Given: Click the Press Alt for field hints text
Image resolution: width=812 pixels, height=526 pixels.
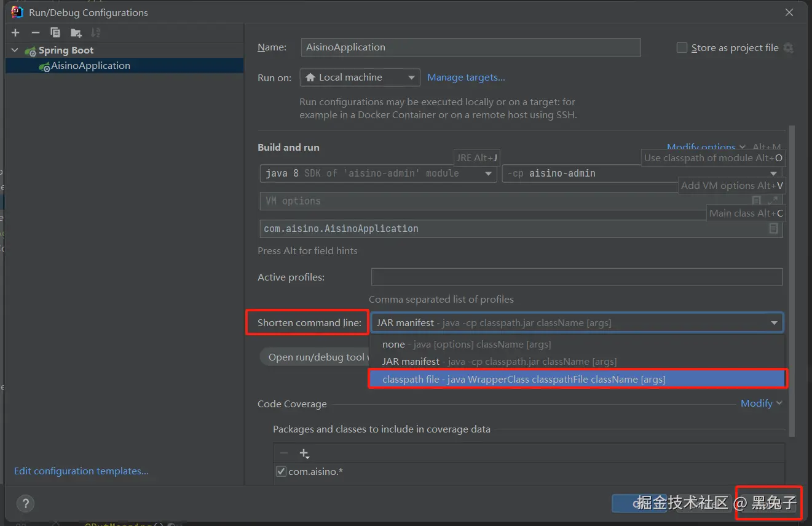Looking at the screenshot, I should click(307, 251).
